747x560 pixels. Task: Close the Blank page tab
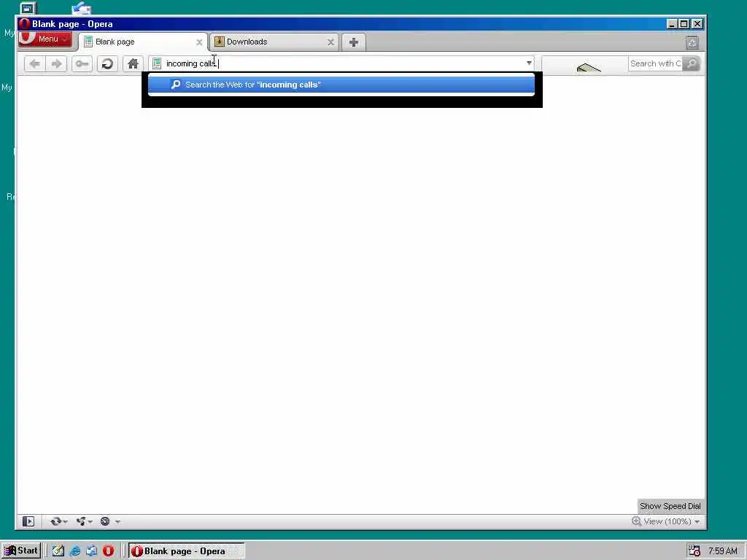pyautogui.click(x=199, y=42)
